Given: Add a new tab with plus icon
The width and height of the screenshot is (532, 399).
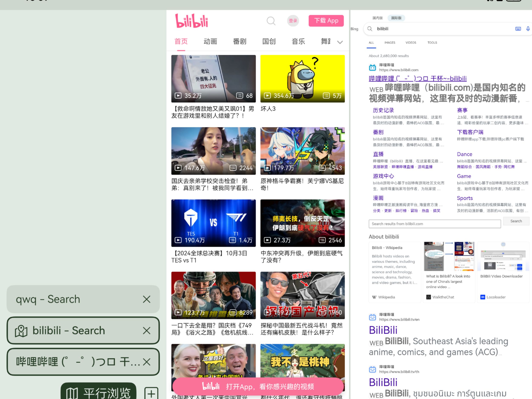Looking at the screenshot, I should tap(151, 393).
